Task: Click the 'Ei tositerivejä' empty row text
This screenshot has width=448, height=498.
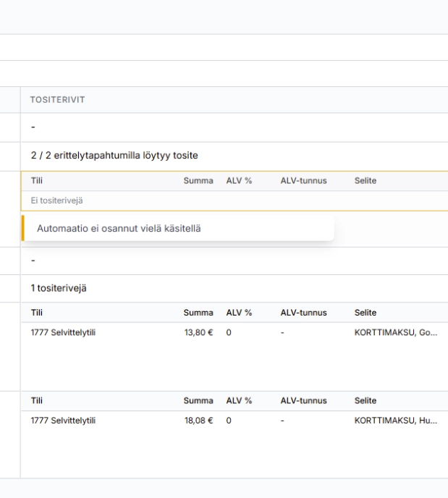Action: (53, 201)
